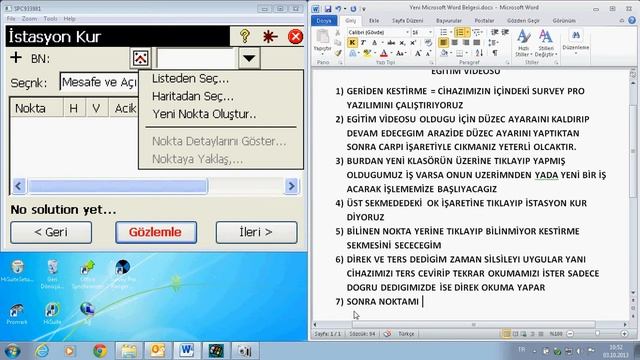The image size is (640, 360).
Task: Click the İleri > button
Action: click(256, 232)
